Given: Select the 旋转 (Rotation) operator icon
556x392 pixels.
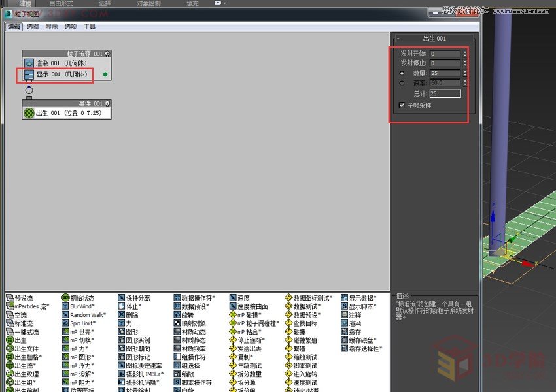Looking at the screenshot, I should tap(188, 314).
